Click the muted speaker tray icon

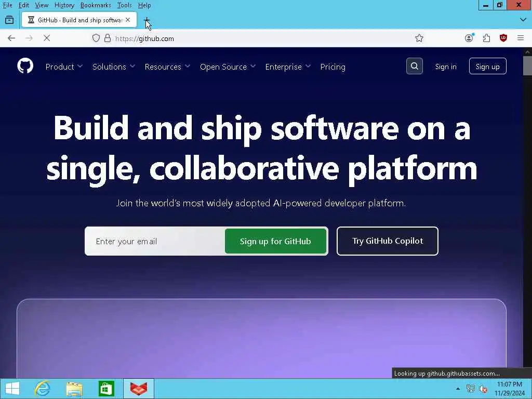483,389
